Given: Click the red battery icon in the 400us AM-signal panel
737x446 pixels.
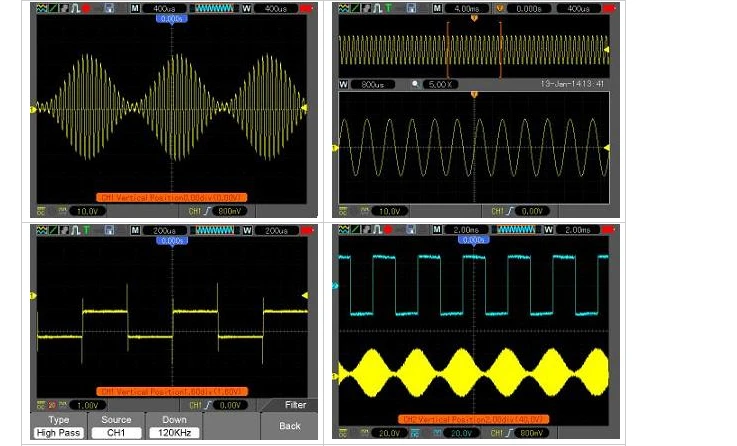Looking at the screenshot, I should [x=306, y=8].
